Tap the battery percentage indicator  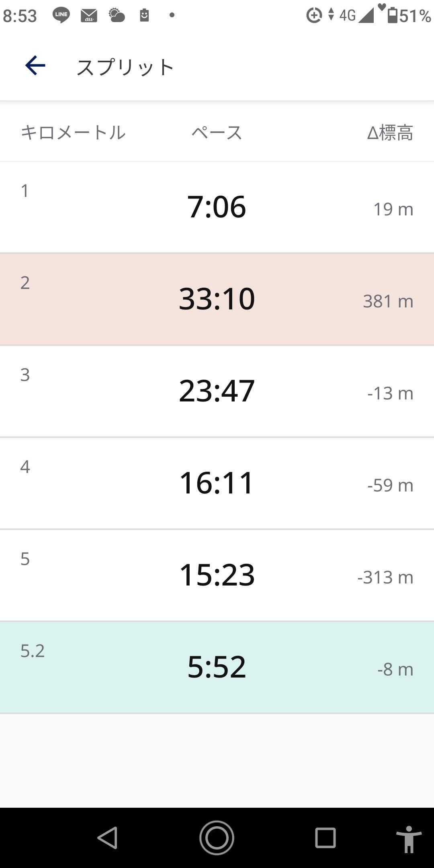coord(409,15)
